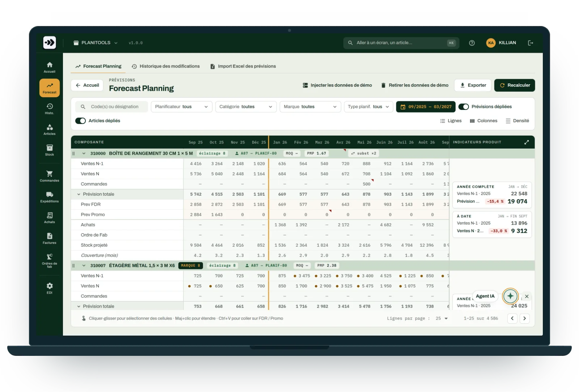Image resolution: width=579 pixels, height=392 pixels.
Task: Click Retirer les données de démo
Action: point(415,85)
